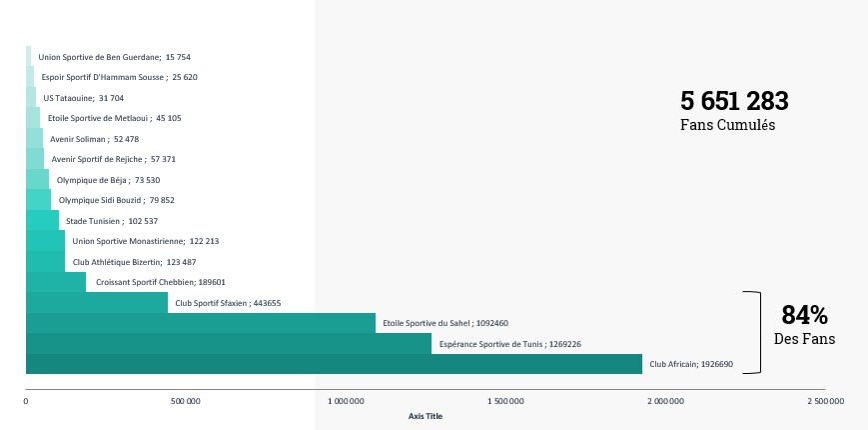This screenshot has width=868, height=430.
Task: Click the Croissant Sportif Chebbien bar
Action: (56, 282)
